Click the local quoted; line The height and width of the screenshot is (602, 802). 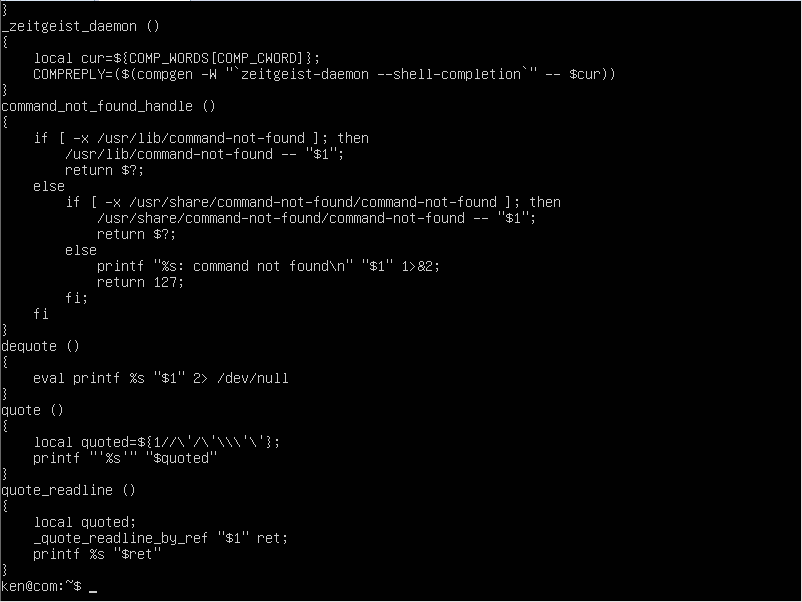tap(85, 522)
